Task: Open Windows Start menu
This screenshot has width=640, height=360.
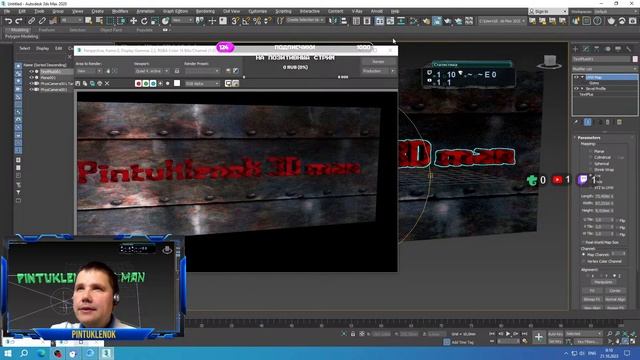Action: (x=8, y=353)
